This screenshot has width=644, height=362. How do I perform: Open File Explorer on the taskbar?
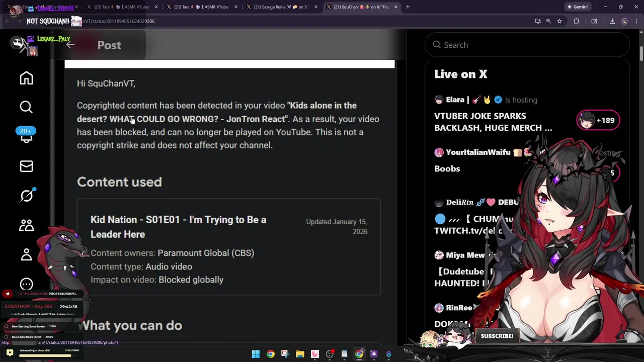pos(300,354)
